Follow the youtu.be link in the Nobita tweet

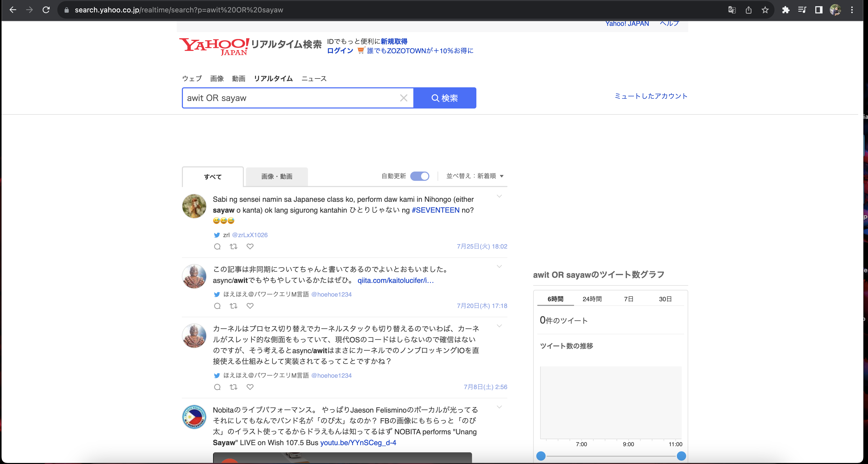pyautogui.click(x=358, y=443)
